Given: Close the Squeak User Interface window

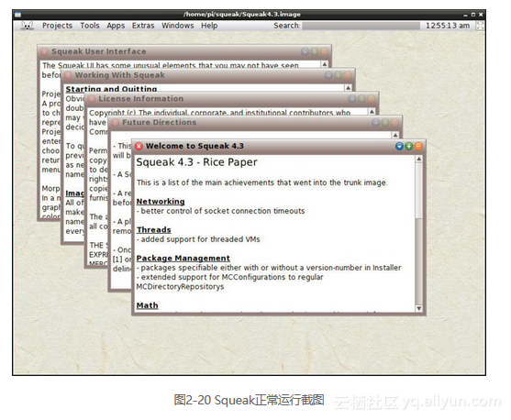Looking at the screenshot, I should (x=44, y=51).
